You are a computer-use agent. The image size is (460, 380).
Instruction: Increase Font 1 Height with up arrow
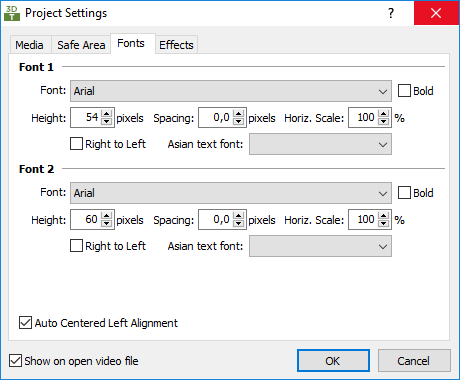coord(107,114)
